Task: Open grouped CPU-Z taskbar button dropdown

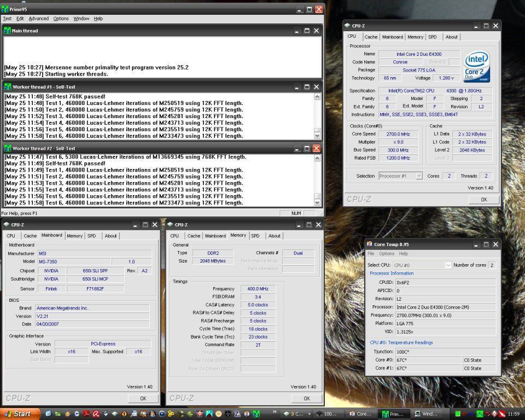Action: coord(309,414)
